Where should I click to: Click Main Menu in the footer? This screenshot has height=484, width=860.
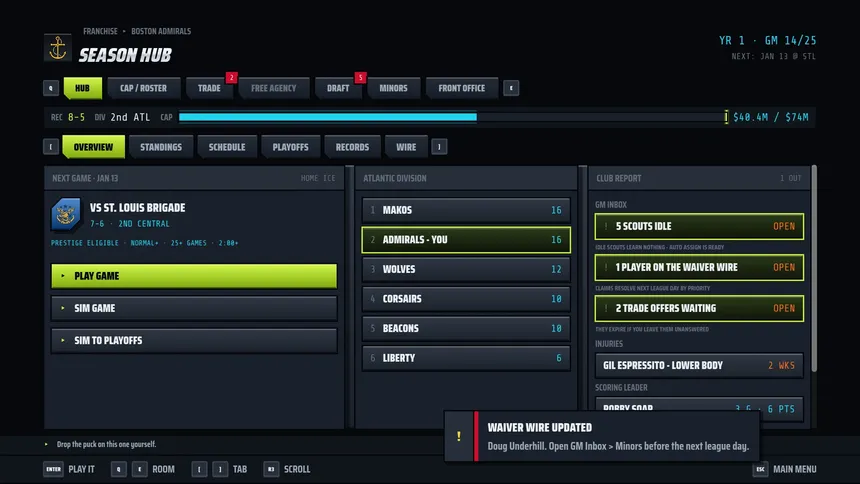tap(795, 469)
